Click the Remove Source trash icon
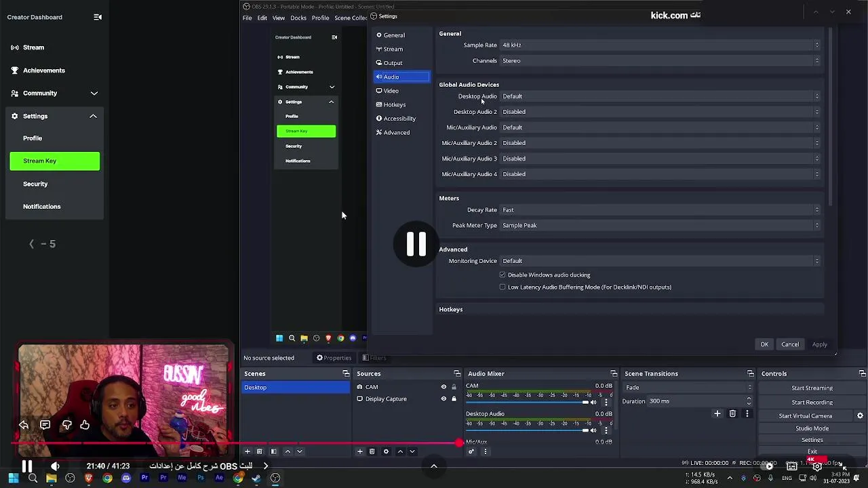 pyautogui.click(x=372, y=451)
